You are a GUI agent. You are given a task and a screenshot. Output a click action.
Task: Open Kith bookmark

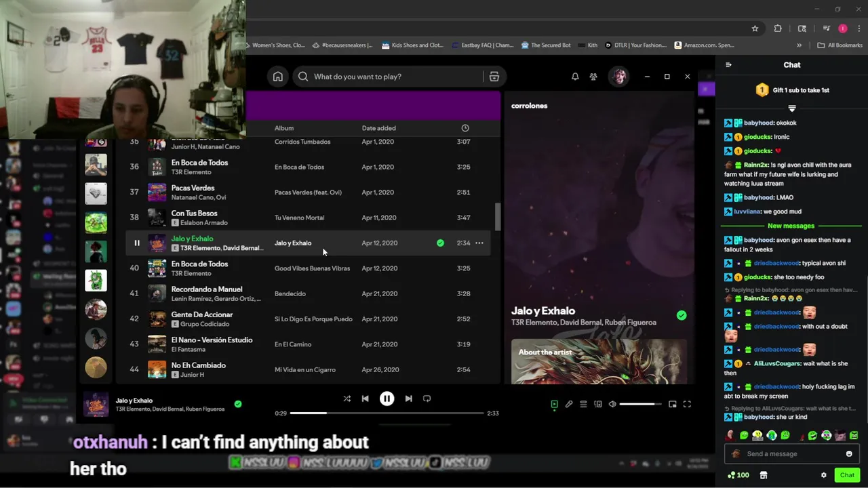pos(587,45)
